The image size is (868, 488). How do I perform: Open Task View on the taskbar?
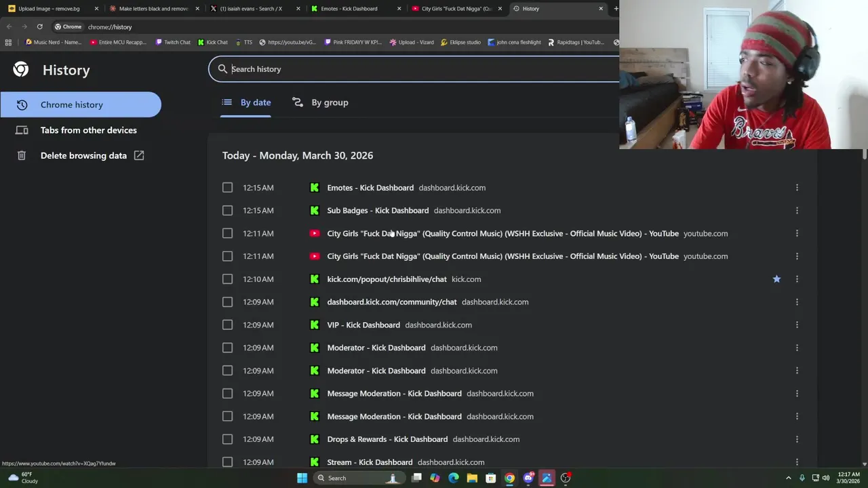[x=416, y=478]
